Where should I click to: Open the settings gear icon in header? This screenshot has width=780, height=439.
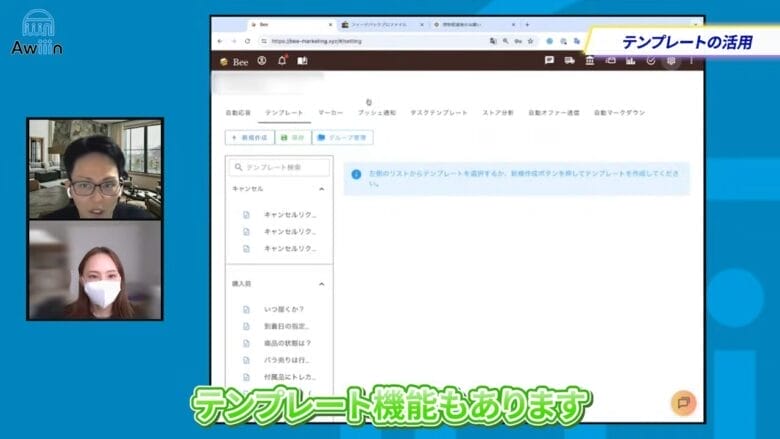point(671,60)
